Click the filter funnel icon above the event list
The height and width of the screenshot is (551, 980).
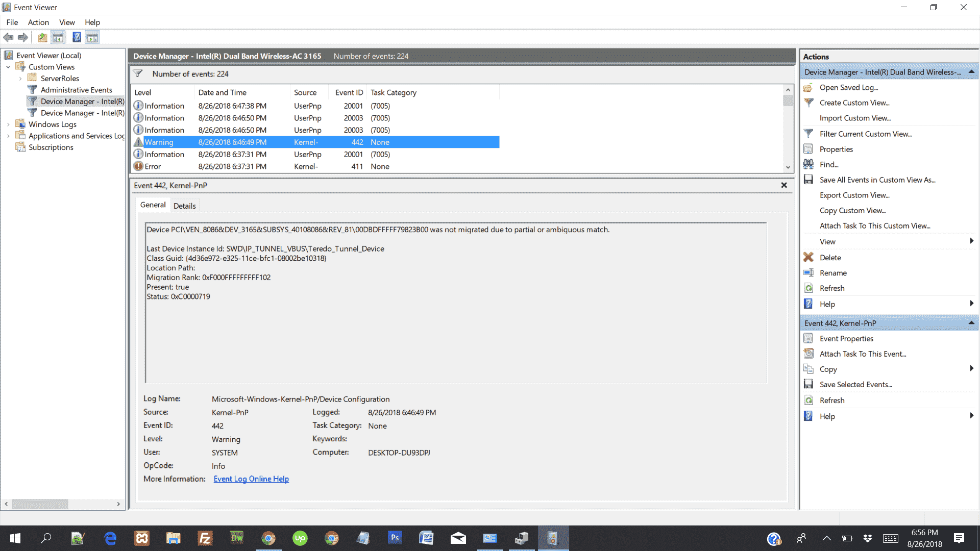[138, 74]
